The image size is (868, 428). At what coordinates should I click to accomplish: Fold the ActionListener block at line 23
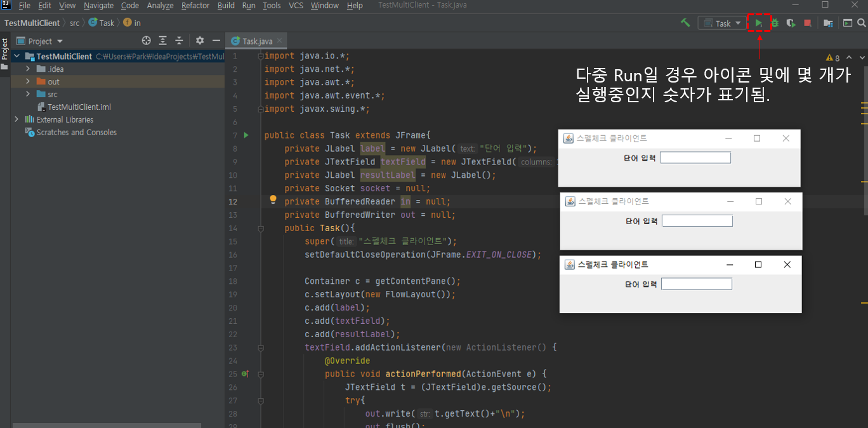pyautogui.click(x=260, y=347)
